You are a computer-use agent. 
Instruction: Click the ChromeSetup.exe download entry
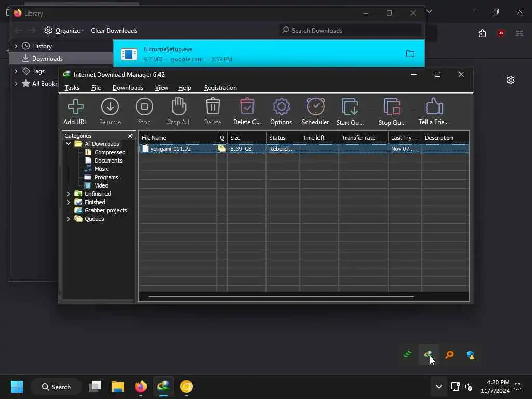(x=269, y=54)
